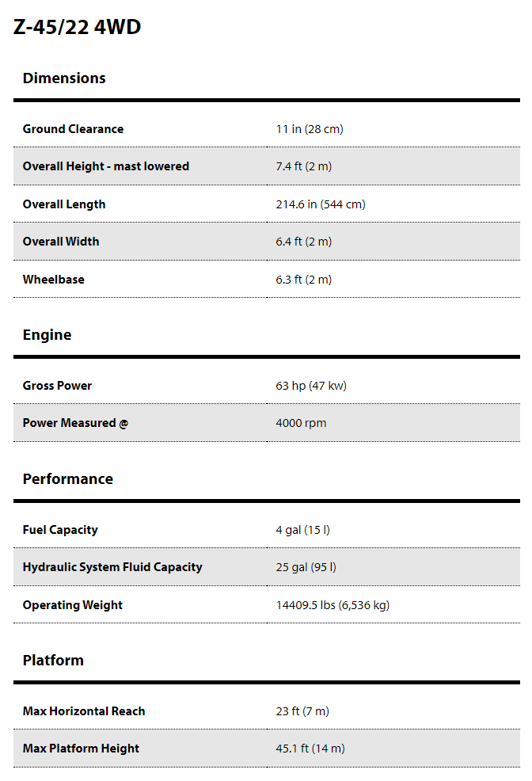Select the 14409.5 lbs operating weight value

[332, 605]
